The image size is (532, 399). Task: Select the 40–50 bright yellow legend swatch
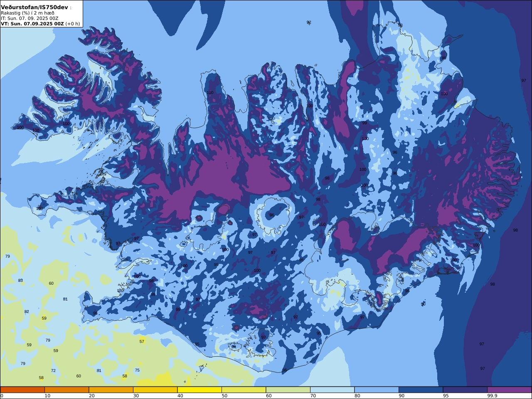pos(199,390)
